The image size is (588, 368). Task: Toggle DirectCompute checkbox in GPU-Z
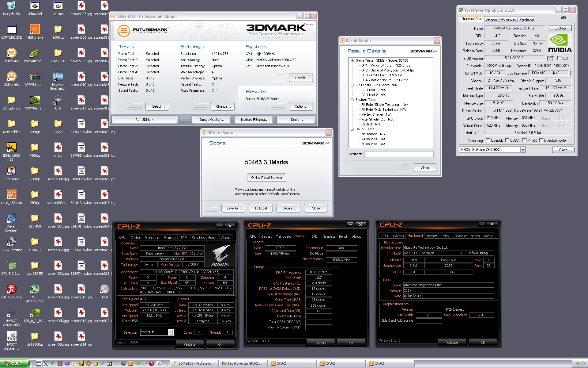541,140
